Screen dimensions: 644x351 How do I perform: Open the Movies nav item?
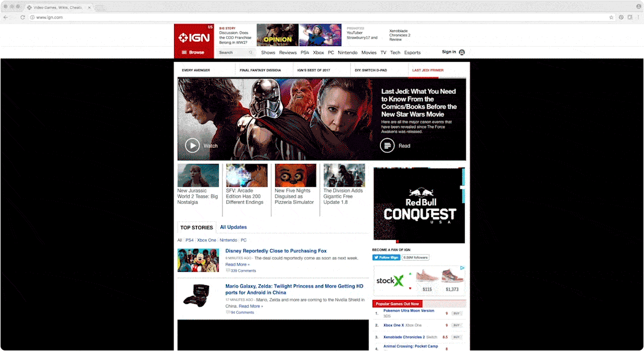[x=369, y=53]
